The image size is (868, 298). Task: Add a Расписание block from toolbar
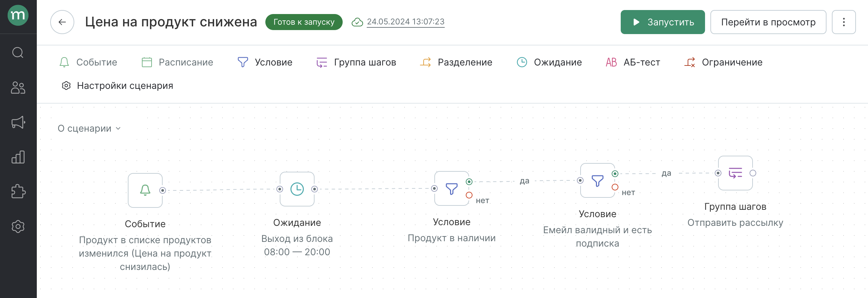tap(177, 62)
